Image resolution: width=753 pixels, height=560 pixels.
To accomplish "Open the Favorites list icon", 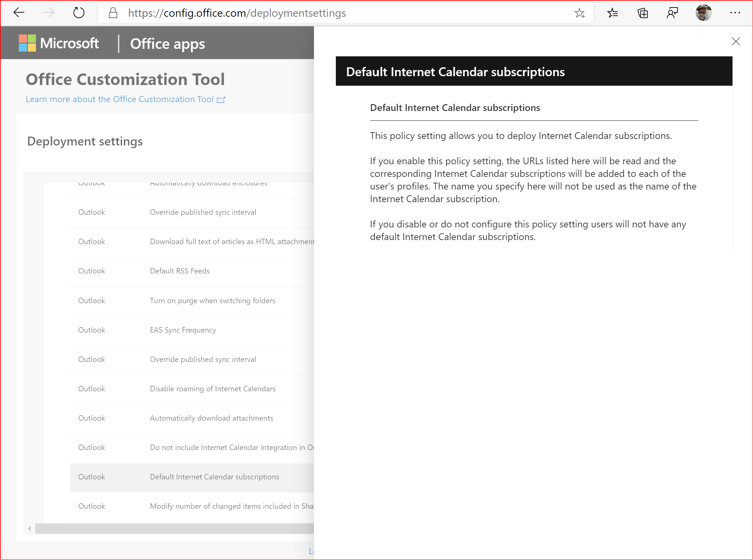I will (x=613, y=13).
